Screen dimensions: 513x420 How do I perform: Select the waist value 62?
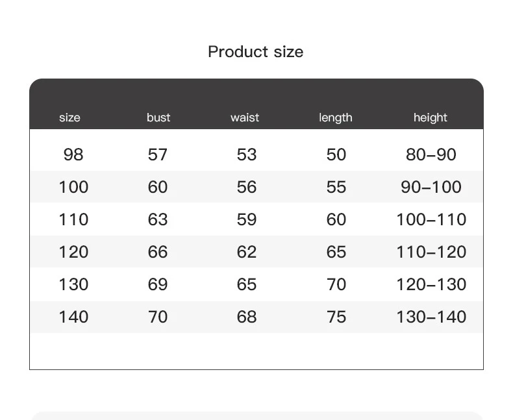pos(247,252)
